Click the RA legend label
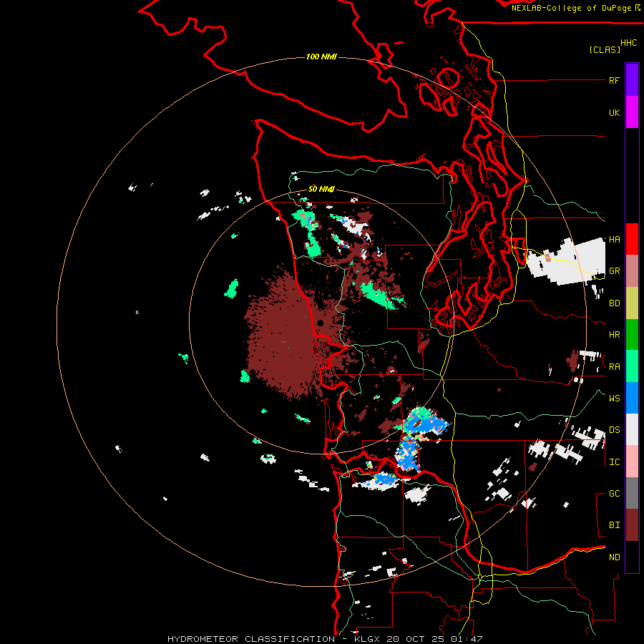644x644 pixels. (x=614, y=367)
